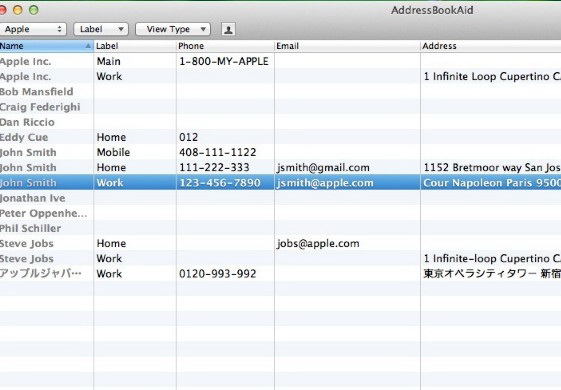
Task: Click address Cour Napoleon Paris
Action: tap(492, 183)
